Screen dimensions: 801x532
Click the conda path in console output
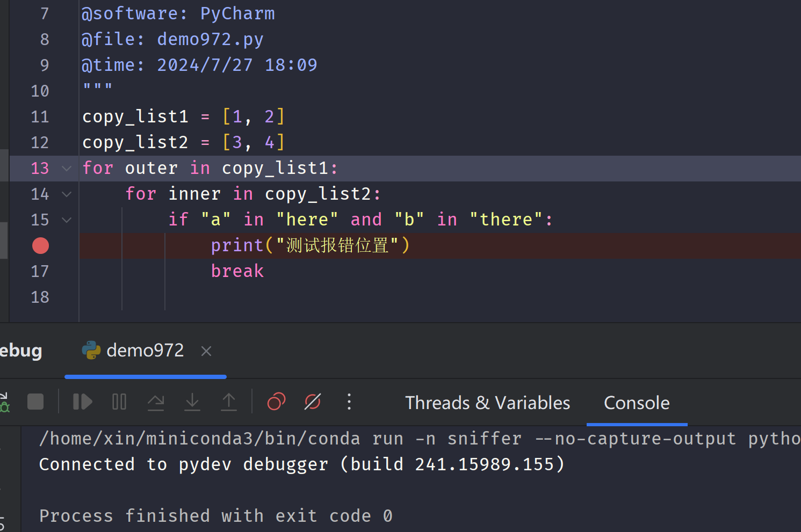tap(199, 439)
